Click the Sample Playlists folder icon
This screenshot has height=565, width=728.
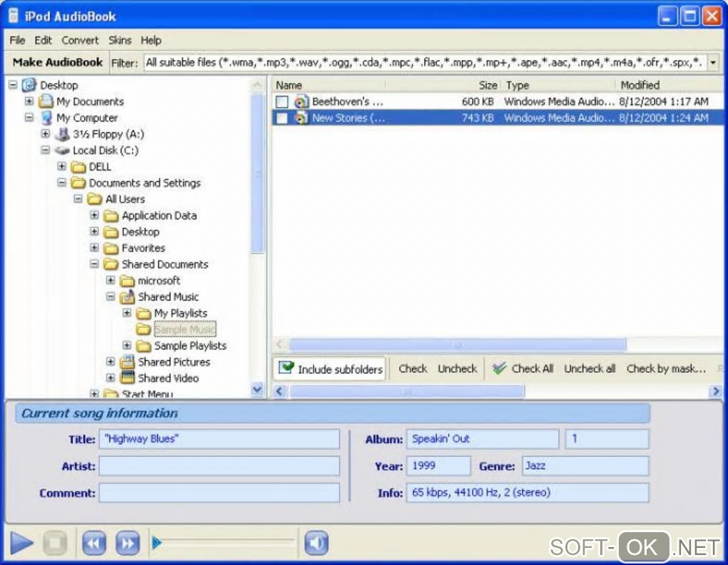point(143,346)
